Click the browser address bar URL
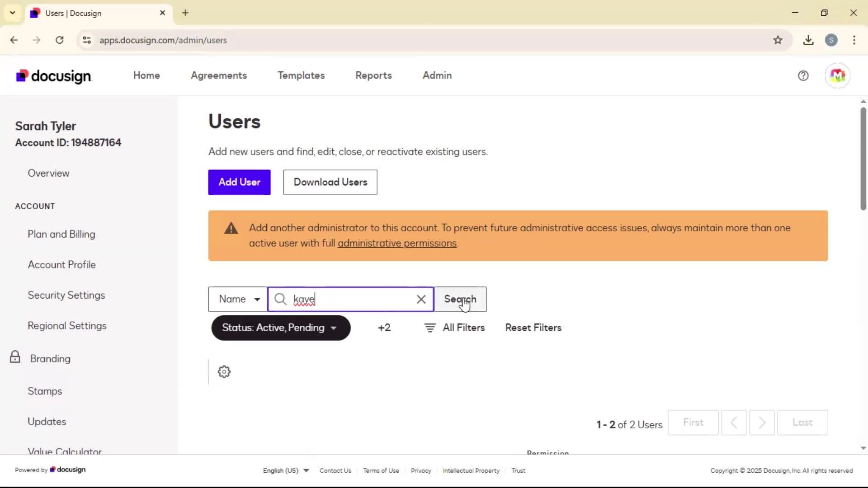 (x=163, y=40)
